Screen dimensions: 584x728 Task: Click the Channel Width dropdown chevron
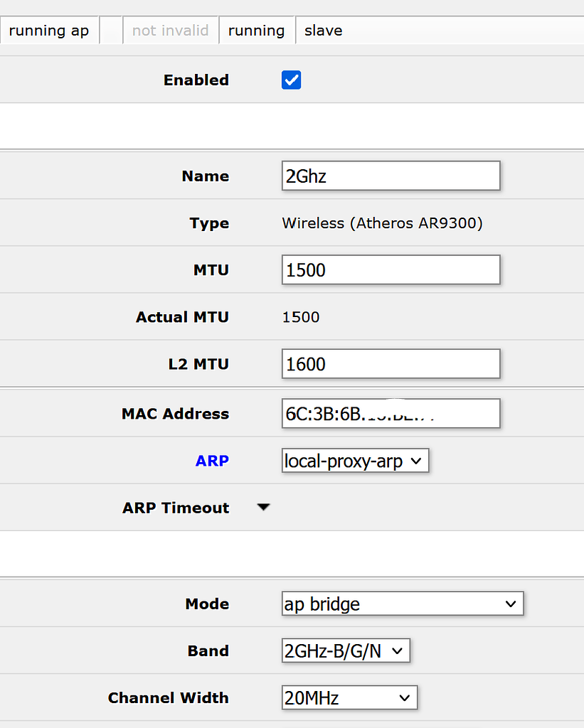[x=404, y=697]
